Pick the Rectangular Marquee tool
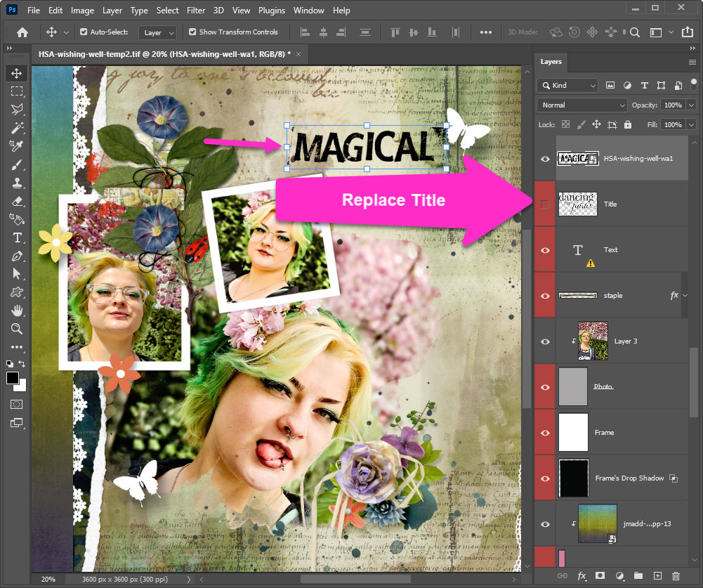Image resolution: width=703 pixels, height=588 pixels. [17, 91]
